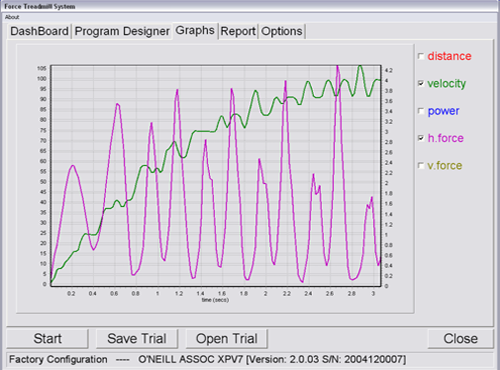
Task: Uncheck the velocity checkbox
Action: click(x=421, y=83)
